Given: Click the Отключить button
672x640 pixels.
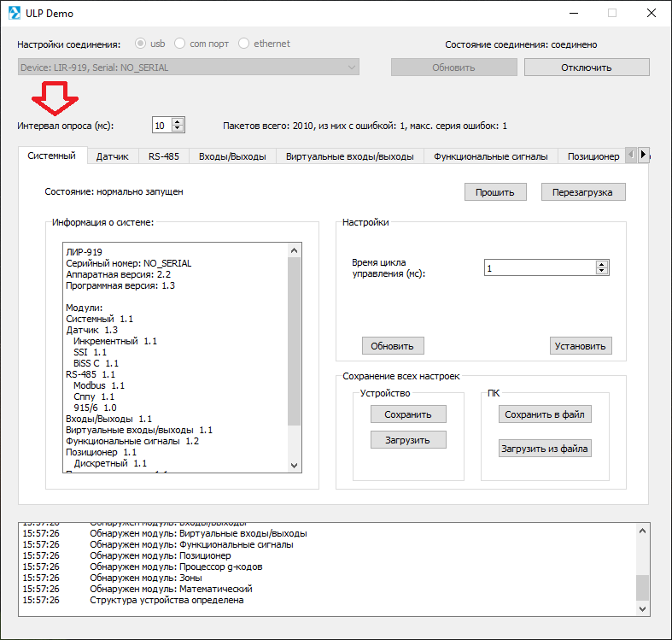Looking at the screenshot, I should point(586,68).
